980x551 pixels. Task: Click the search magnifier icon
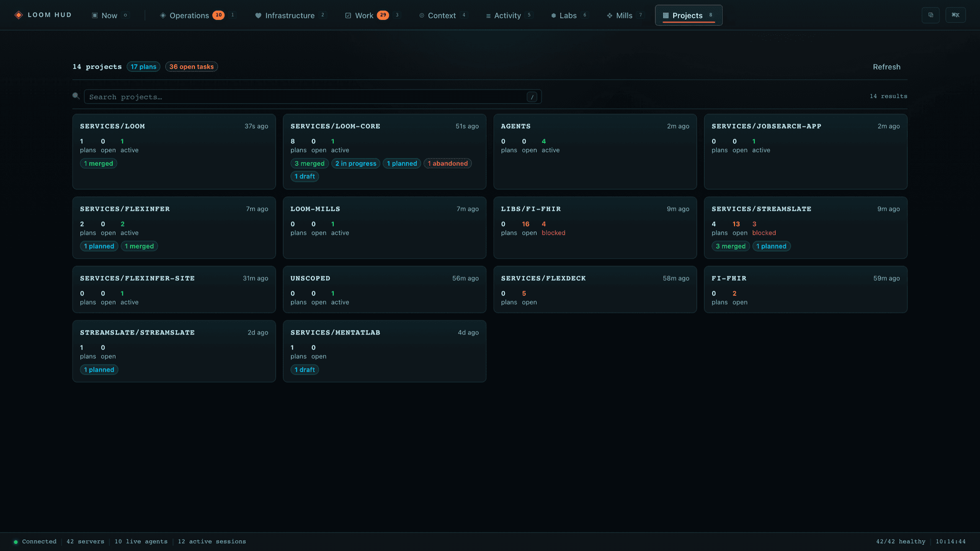tap(76, 96)
